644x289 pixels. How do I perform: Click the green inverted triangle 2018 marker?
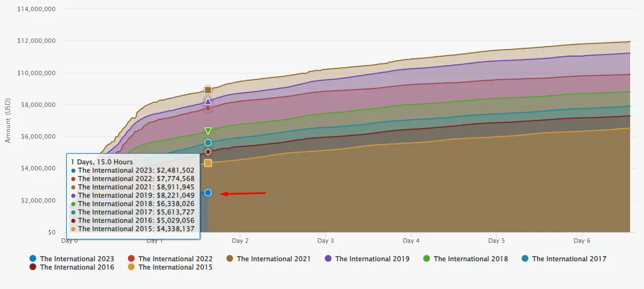click(x=208, y=131)
